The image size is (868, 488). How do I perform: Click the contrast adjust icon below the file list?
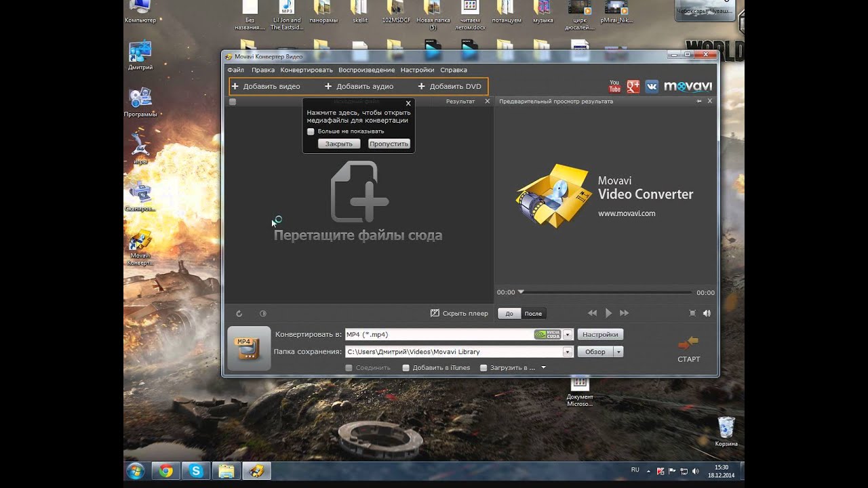pos(262,313)
